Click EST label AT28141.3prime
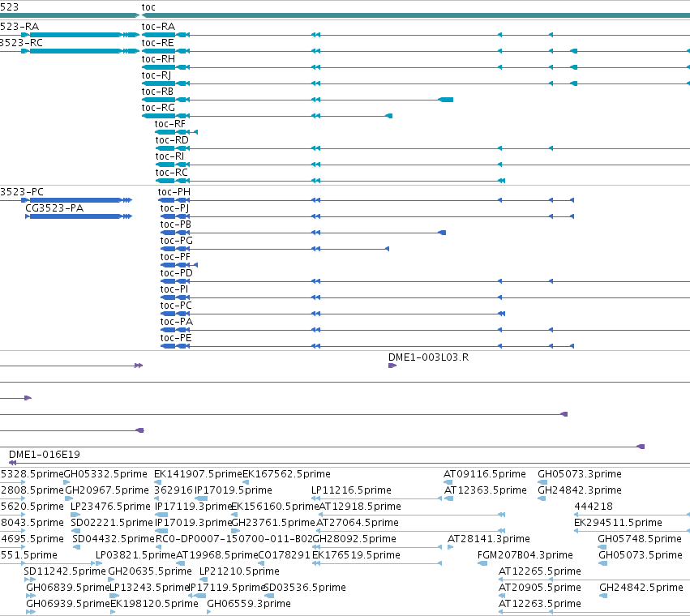The height and width of the screenshot is (616, 690). [x=488, y=539]
